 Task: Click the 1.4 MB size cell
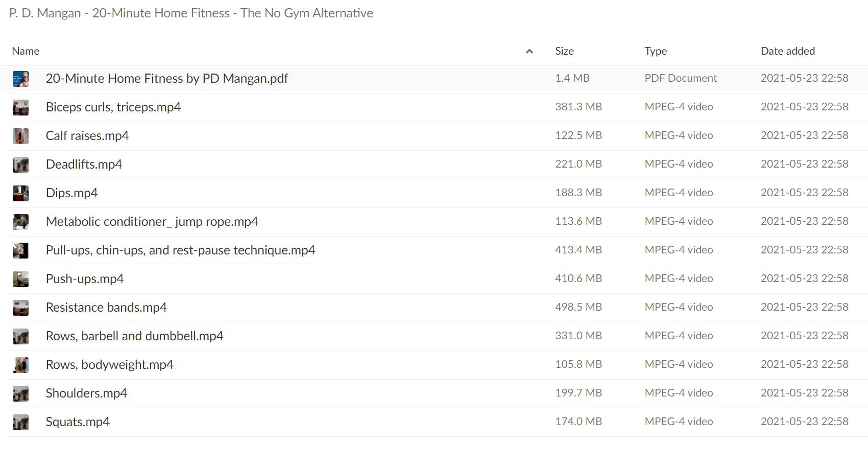pos(572,78)
